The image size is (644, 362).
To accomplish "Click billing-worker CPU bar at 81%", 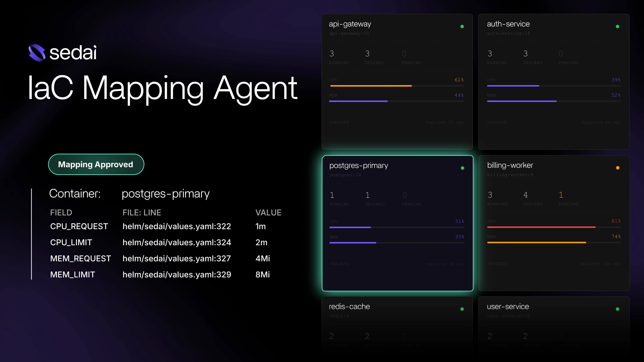I will click(554, 227).
